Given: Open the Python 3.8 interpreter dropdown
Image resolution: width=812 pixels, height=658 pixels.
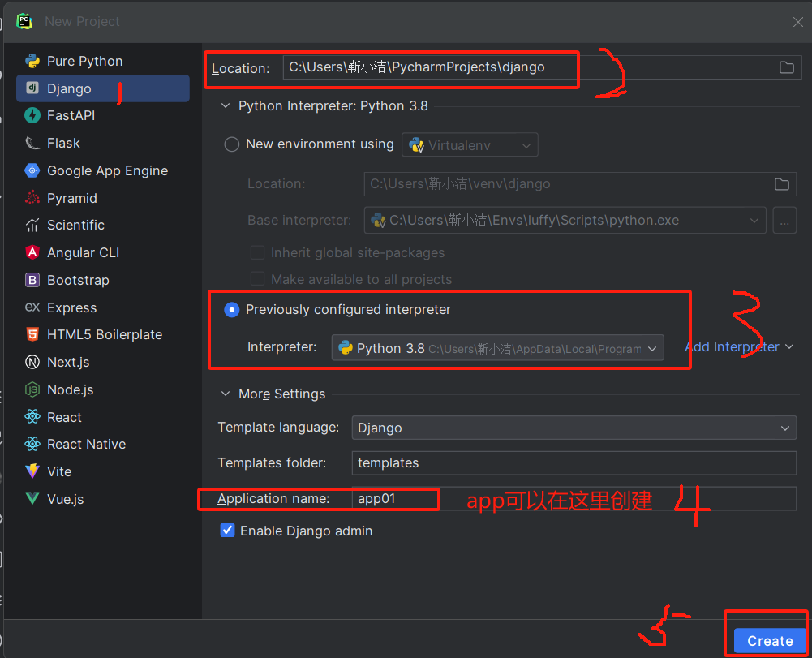Looking at the screenshot, I should click(497, 348).
